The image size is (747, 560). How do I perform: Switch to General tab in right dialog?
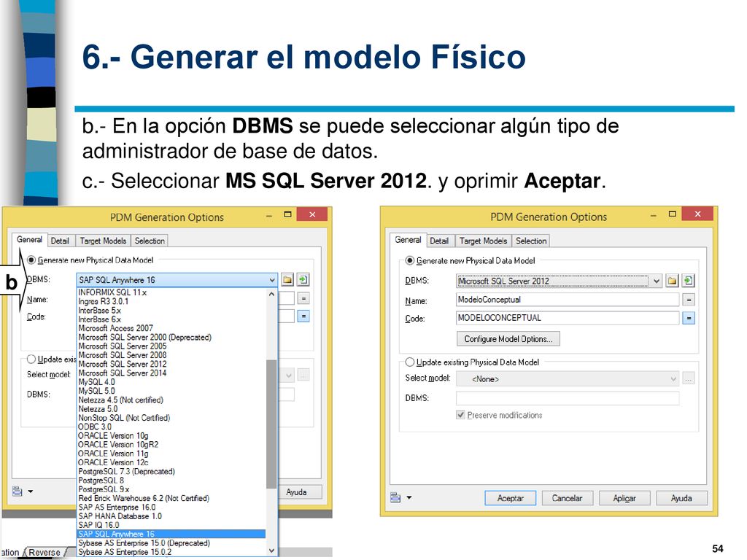tap(408, 239)
